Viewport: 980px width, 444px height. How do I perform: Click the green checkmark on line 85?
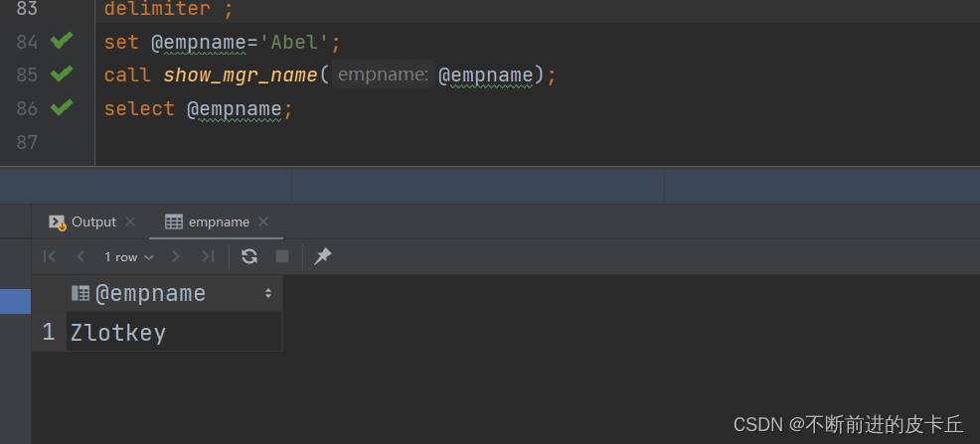click(x=62, y=74)
